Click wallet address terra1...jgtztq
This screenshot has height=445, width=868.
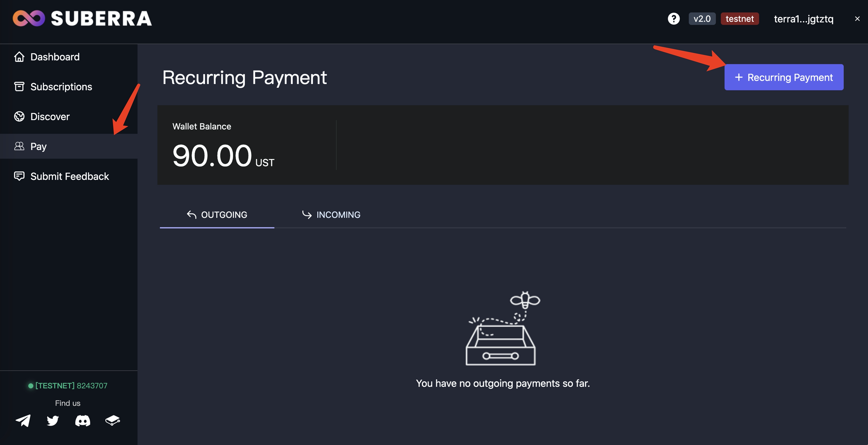pyautogui.click(x=803, y=19)
